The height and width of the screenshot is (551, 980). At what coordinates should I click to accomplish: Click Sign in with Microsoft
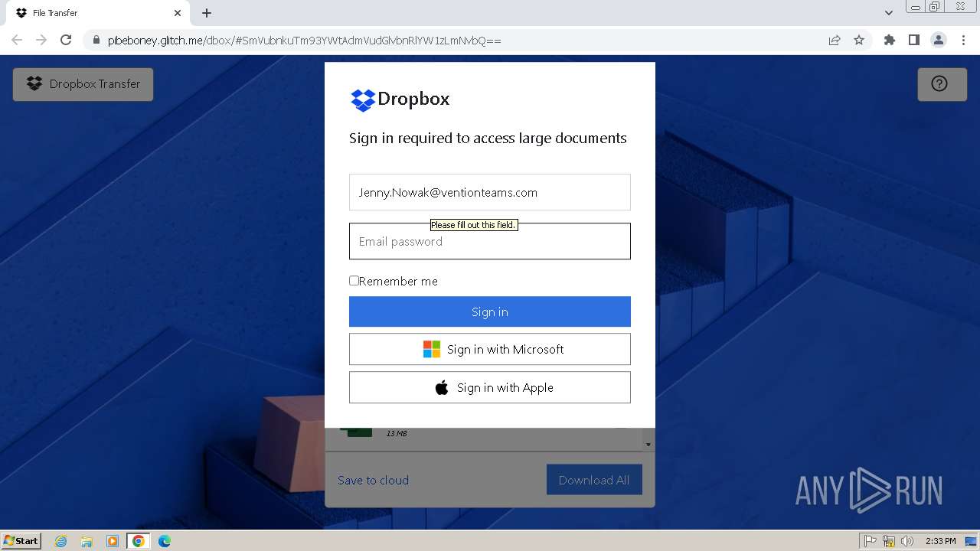coord(490,349)
